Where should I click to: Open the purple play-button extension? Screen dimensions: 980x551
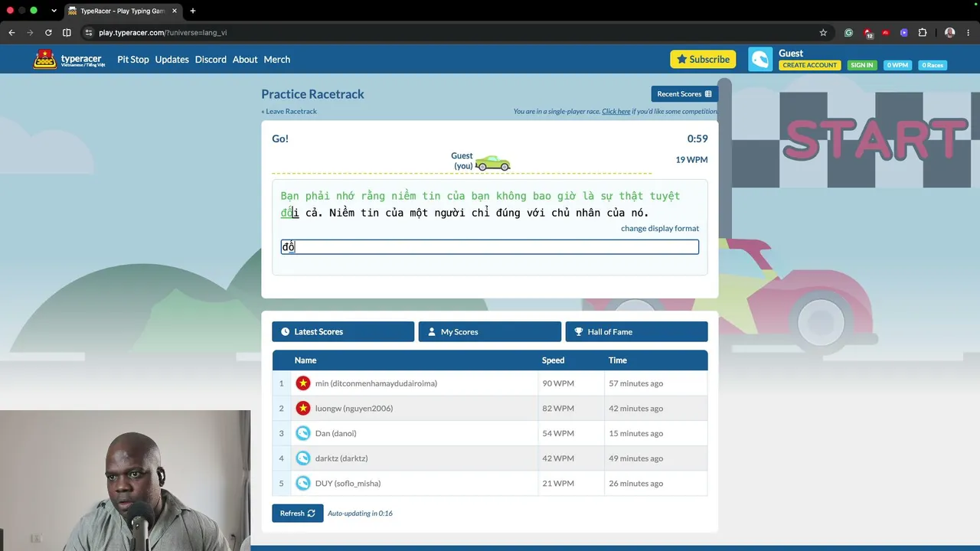click(x=904, y=33)
